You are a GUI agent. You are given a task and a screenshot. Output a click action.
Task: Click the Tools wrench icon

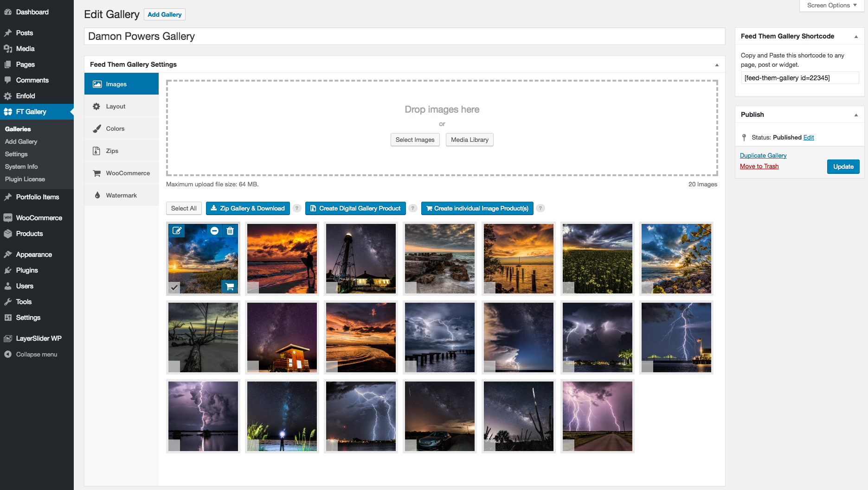8,302
